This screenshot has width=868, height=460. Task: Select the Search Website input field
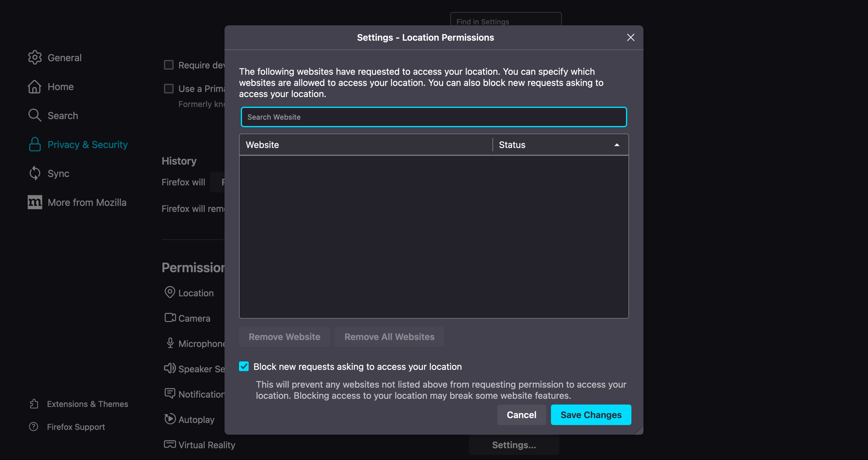coord(433,117)
